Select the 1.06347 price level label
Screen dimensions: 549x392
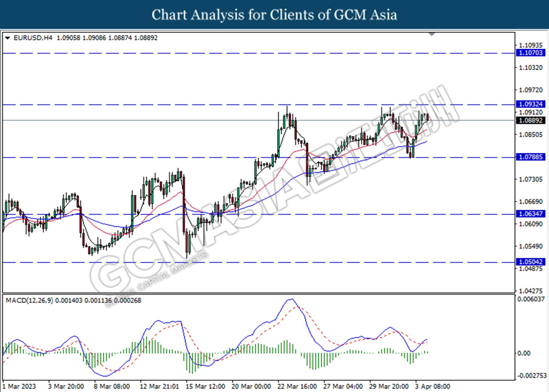coord(530,214)
